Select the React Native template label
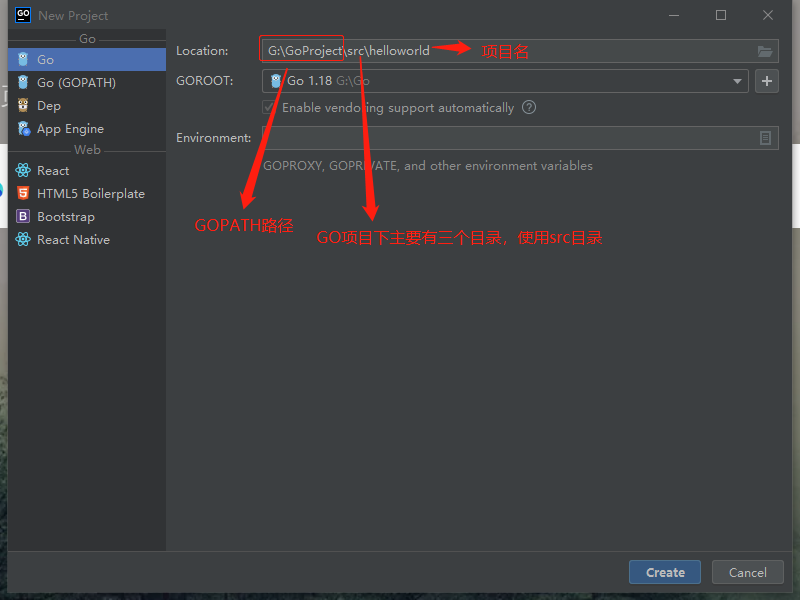Screen dimensions: 800x600 coord(73,240)
